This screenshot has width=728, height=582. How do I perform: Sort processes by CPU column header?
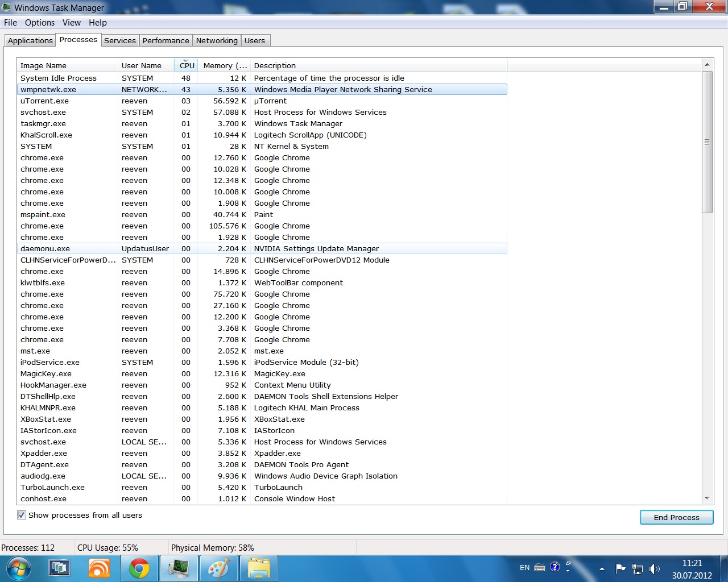click(187, 65)
